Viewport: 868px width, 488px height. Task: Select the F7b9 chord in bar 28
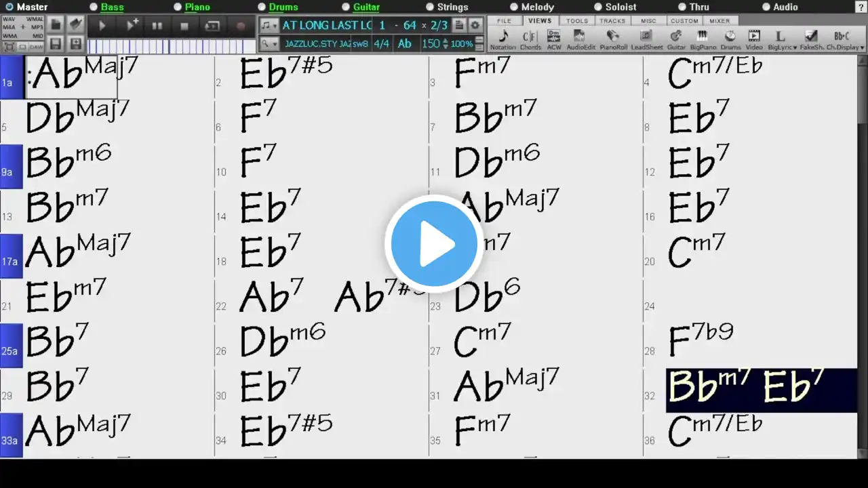(x=701, y=340)
